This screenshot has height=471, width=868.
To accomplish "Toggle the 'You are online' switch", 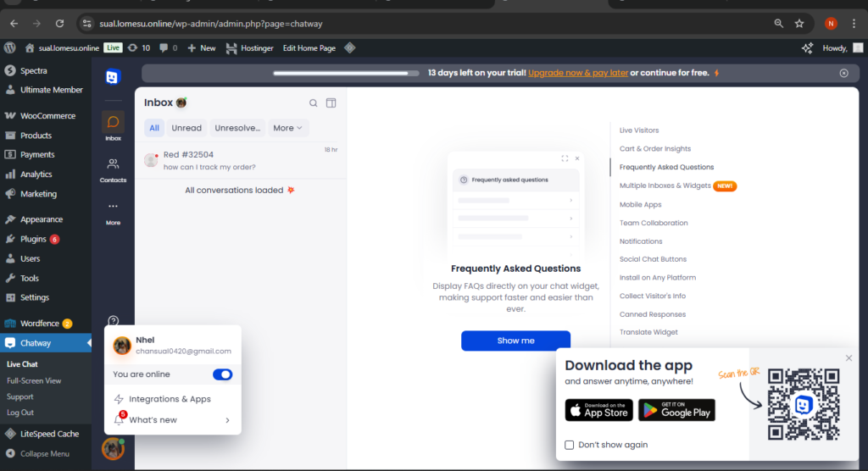I will click(222, 374).
